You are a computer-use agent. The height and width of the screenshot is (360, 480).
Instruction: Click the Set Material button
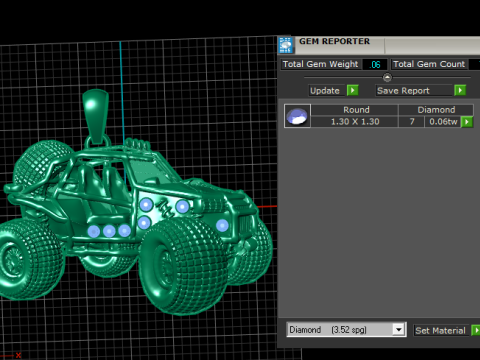pyautogui.click(x=441, y=330)
